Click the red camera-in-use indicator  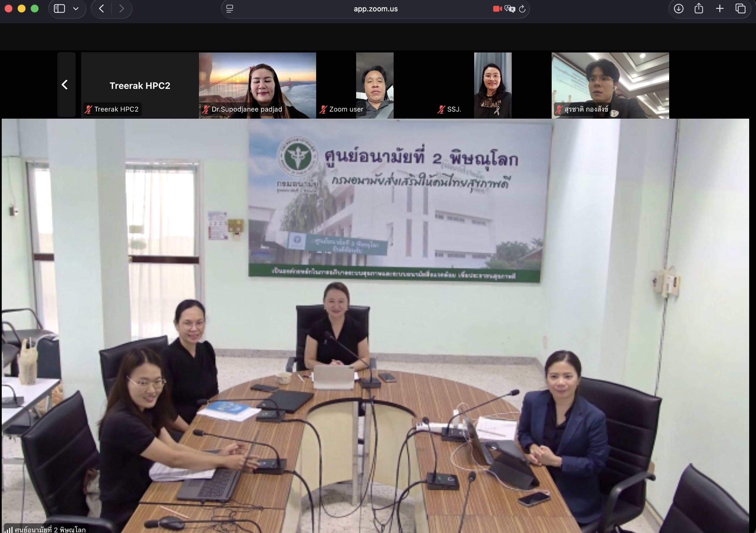tap(497, 9)
